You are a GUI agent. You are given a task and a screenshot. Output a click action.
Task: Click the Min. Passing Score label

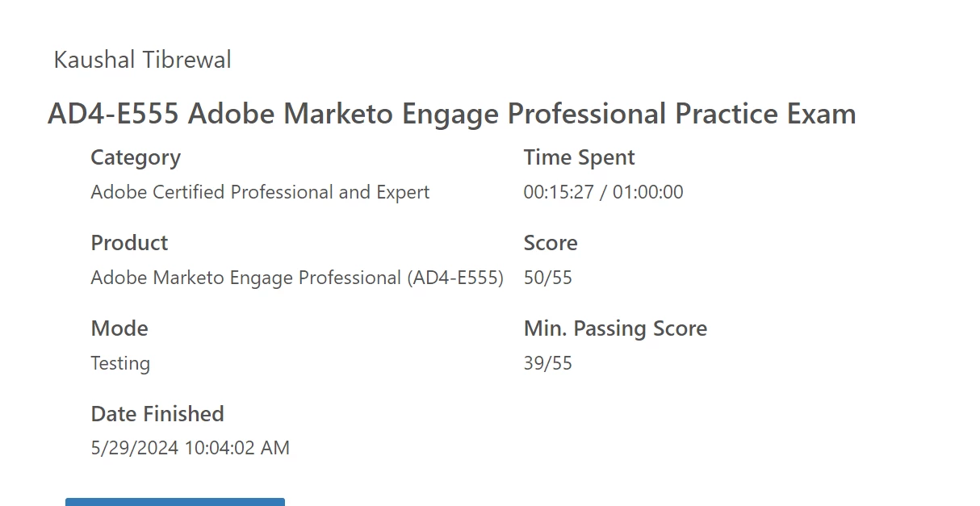[x=616, y=328]
